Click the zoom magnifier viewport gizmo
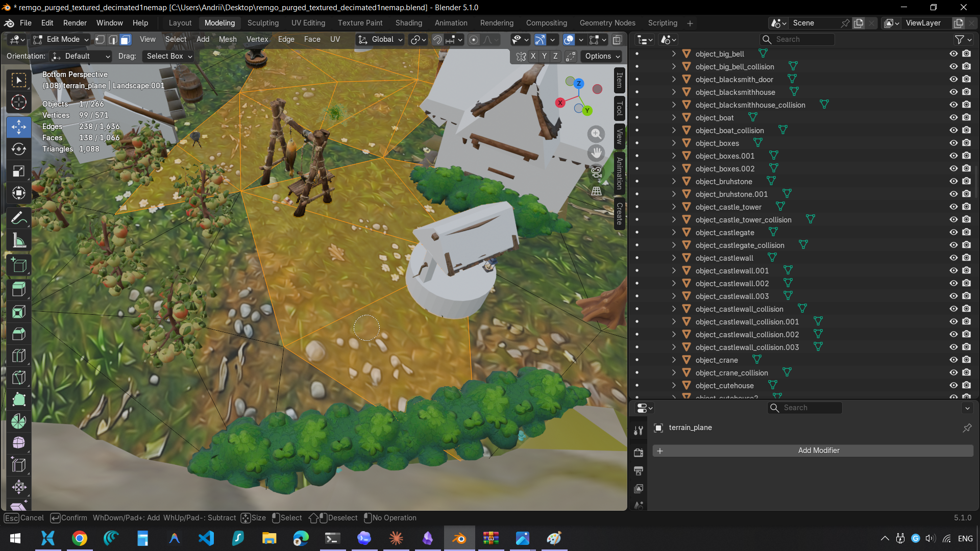 coord(596,134)
